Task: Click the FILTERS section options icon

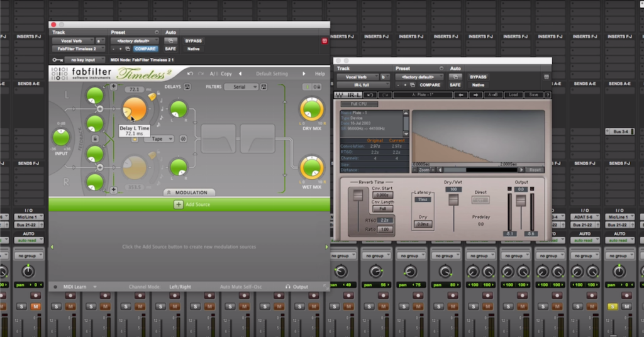Action: pos(264,87)
